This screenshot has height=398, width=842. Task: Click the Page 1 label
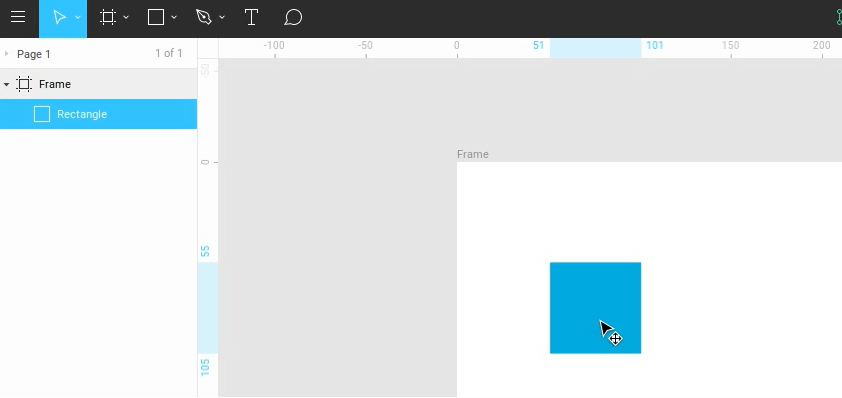click(34, 54)
